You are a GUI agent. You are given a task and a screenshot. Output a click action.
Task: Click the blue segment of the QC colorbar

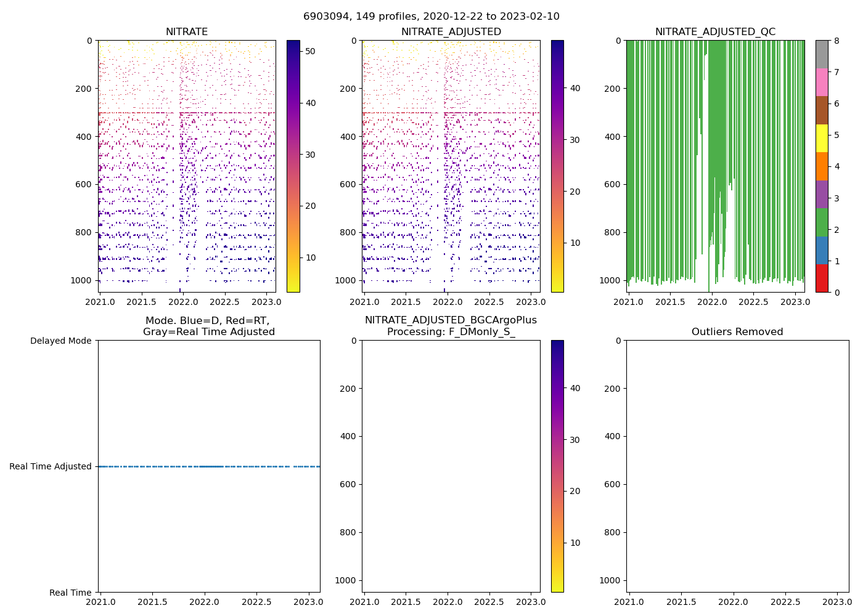(x=822, y=251)
